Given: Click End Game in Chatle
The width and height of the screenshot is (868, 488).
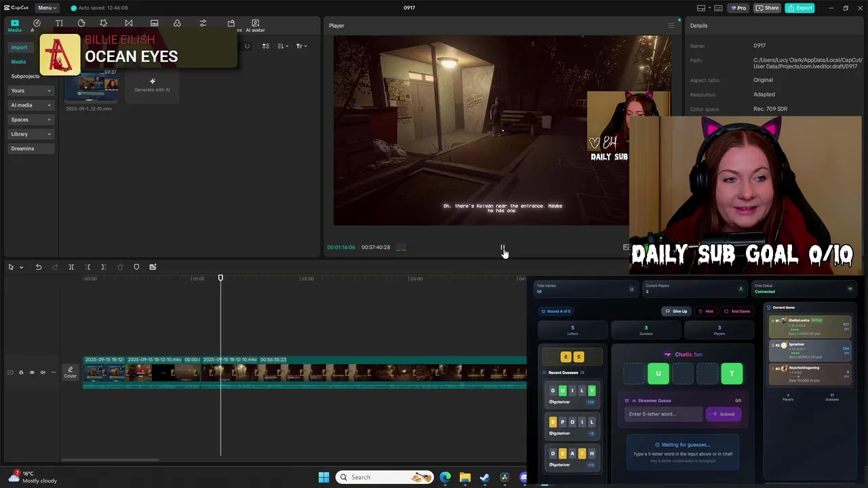Looking at the screenshot, I should (x=736, y=311).
